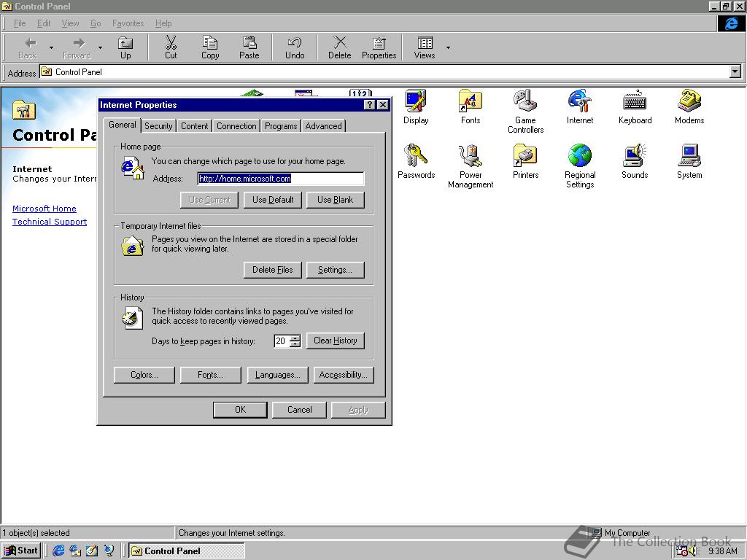Screen dimensions: 747x560
Task: Click the volume speaker tray icon
Action: click(694, 551)
